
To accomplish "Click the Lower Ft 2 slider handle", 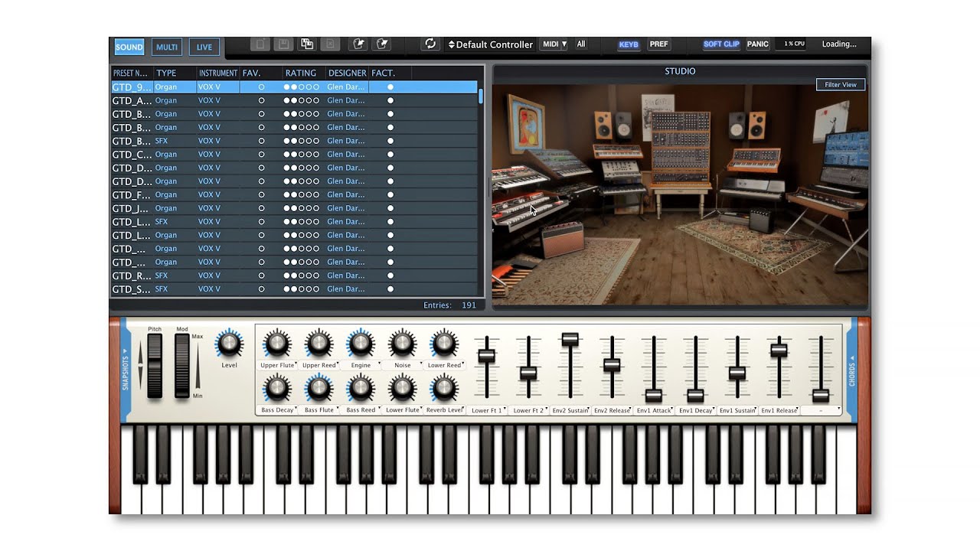I will pos(528,373).
